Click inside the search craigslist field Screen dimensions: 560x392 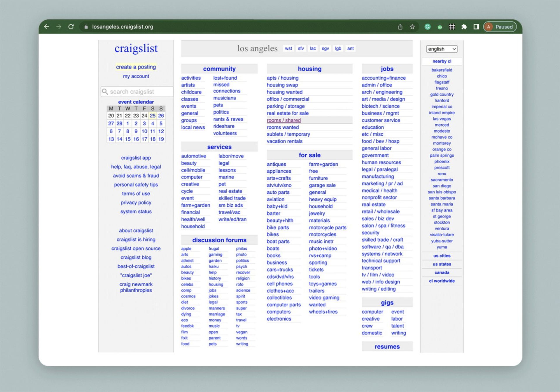click(x=137, y=92)
